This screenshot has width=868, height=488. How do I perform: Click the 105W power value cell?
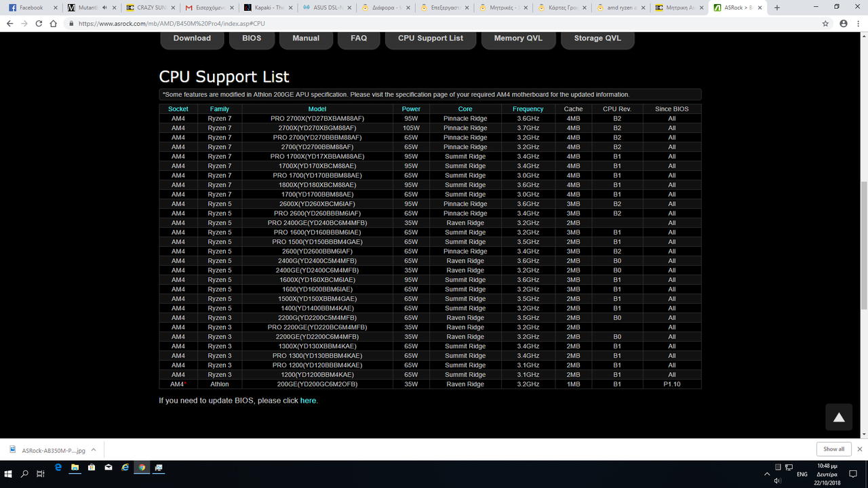(x=411, y=128)
